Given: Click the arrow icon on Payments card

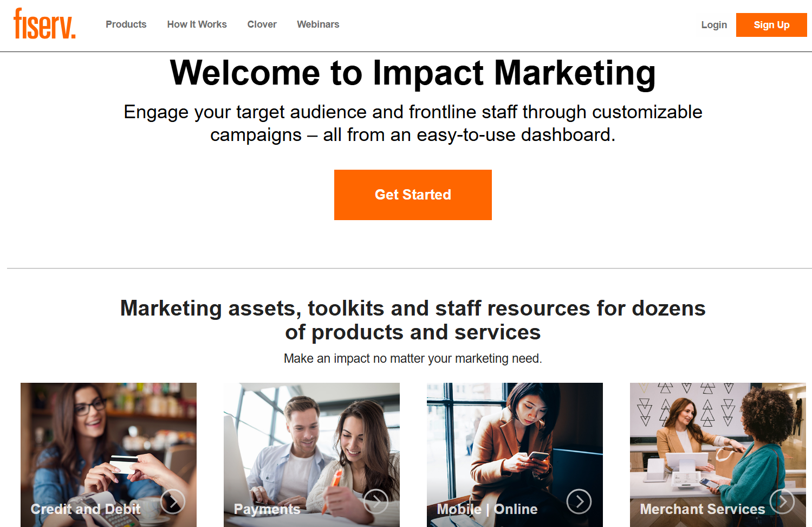Looking at the screenshot, I should pyautogui.click(x=376, y=502).
